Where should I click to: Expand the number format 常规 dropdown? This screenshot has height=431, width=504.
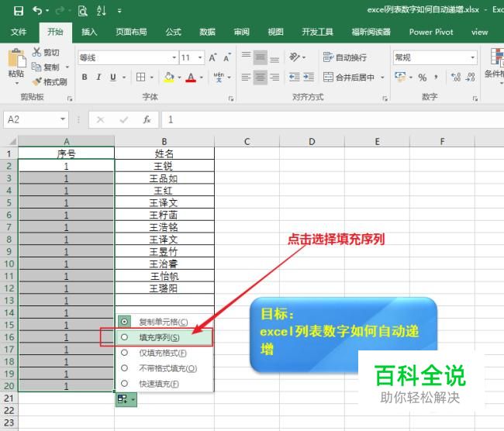pyautogui.click(x=472, y=58)
